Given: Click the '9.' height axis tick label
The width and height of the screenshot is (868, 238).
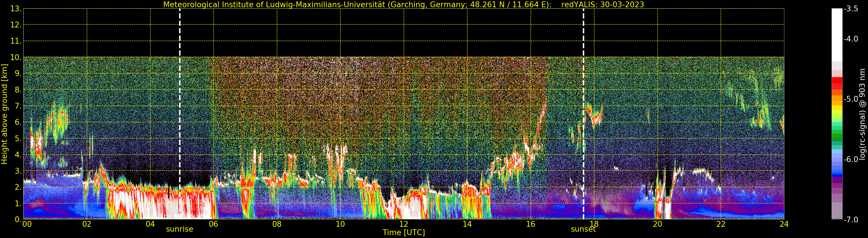Looking at the screenshot, I should coord(18,74).
